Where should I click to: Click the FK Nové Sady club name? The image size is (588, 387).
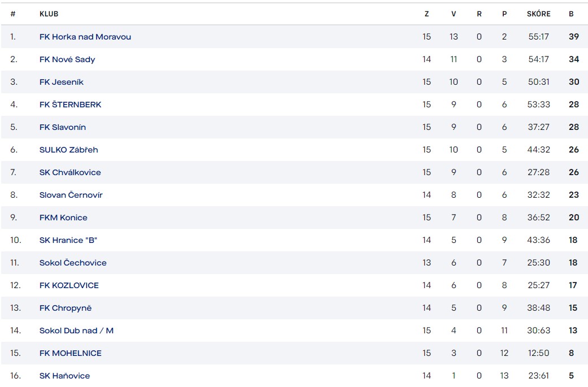(67, 59)
